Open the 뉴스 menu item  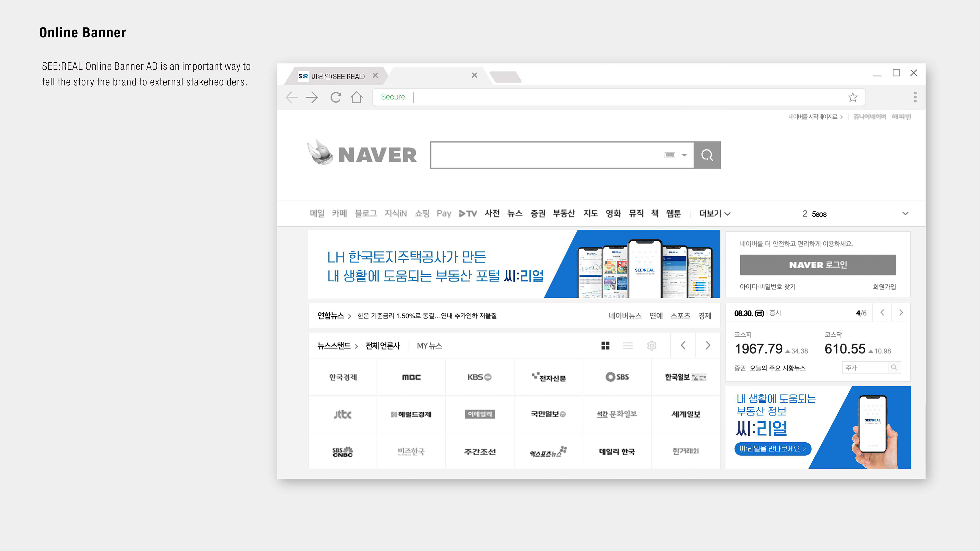[x=515, y=213]
